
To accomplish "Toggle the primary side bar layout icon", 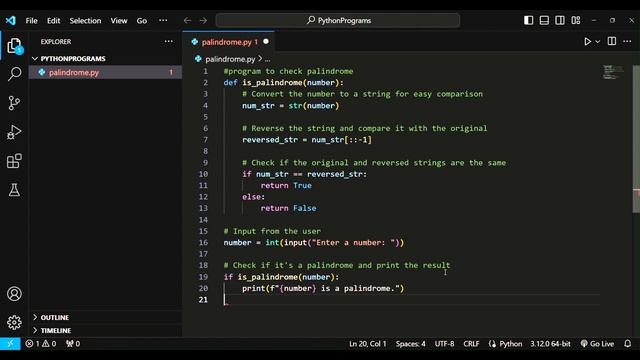I will (x=529, y=20).
